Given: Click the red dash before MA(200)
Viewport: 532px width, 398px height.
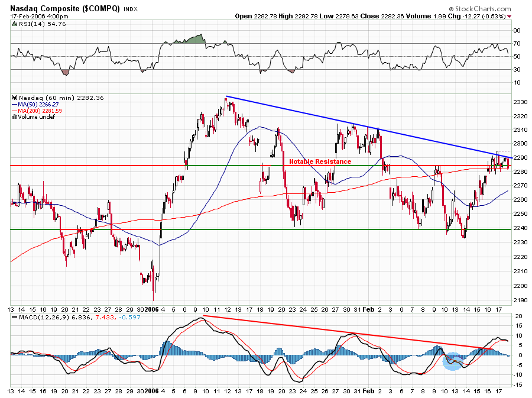Looking at the screenshot, I should point(14,111).
